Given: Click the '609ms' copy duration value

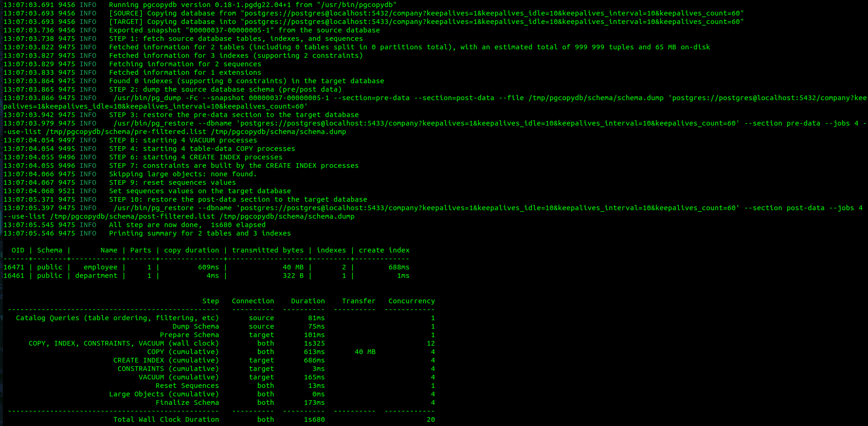Looking at the screenshot, I should 208,267.
